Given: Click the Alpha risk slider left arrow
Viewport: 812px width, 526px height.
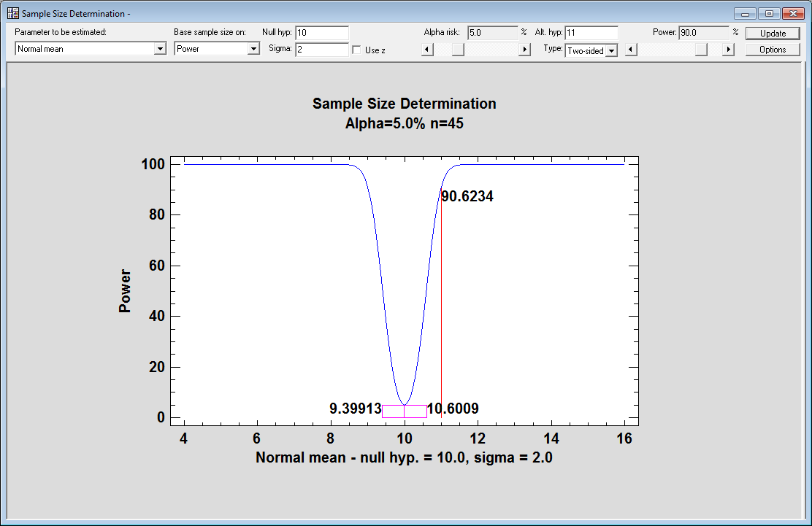Looking at the screenshot, I should click(428, 50).
